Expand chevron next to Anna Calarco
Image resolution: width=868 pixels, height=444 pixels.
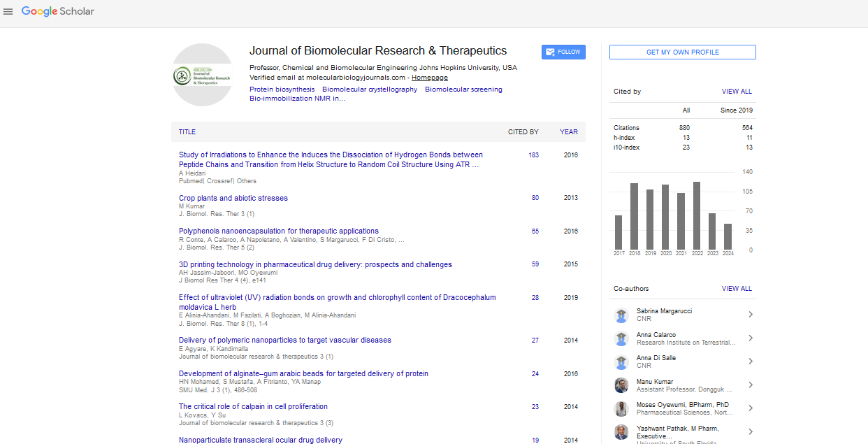(x=751, y=338)
